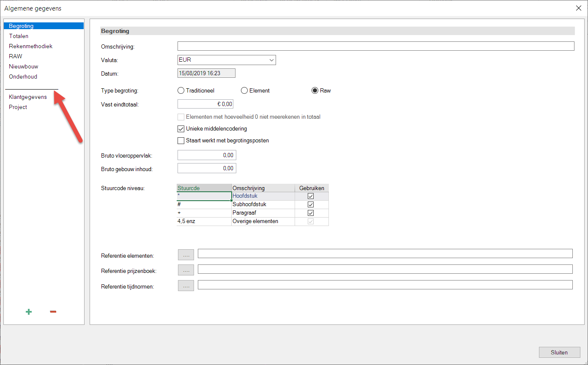Select the '+' stuurcode cell

pos(204,213)
